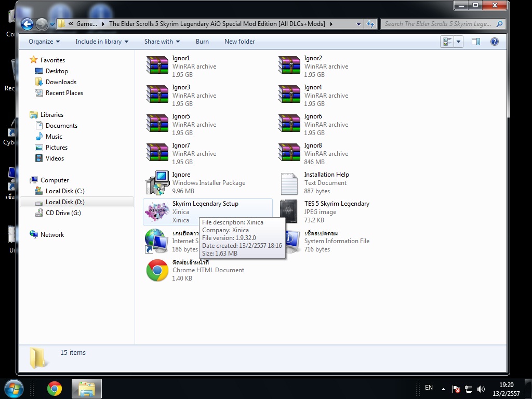Select the Chrome HTML Document icon
This screenshot has height=399, width=532.
pyautogui.click(x=157, y=270)
